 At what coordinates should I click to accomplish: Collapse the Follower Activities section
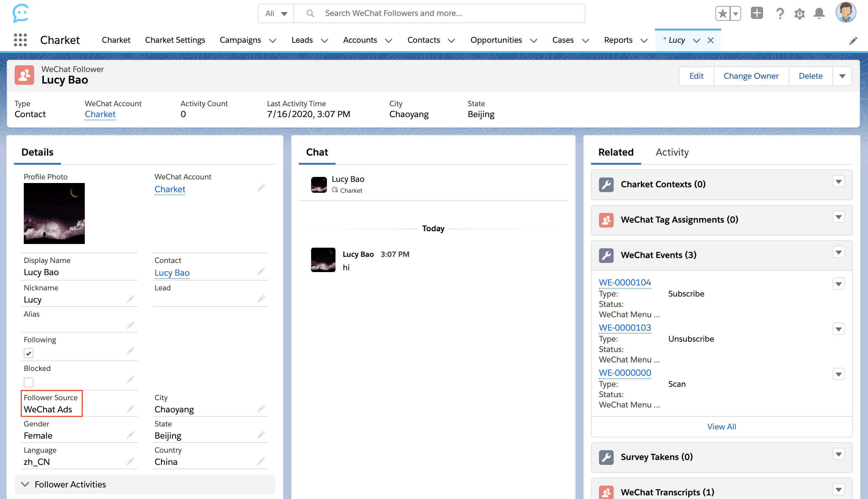(x=25, y=484)
